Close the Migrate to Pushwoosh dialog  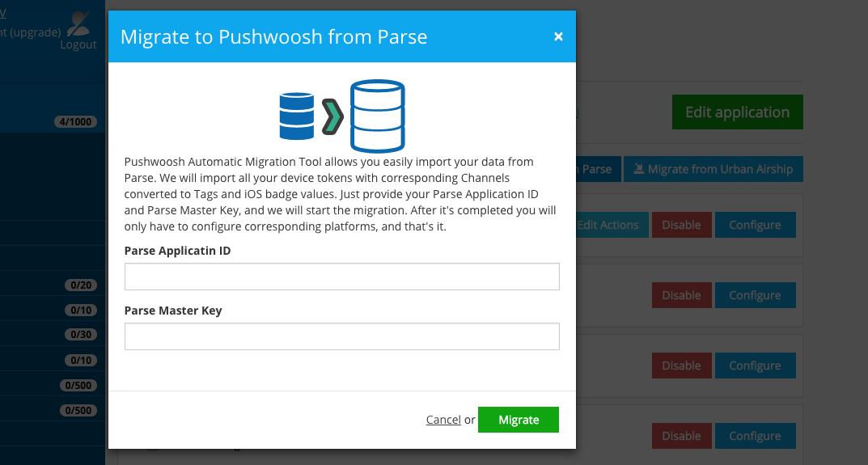558,36
